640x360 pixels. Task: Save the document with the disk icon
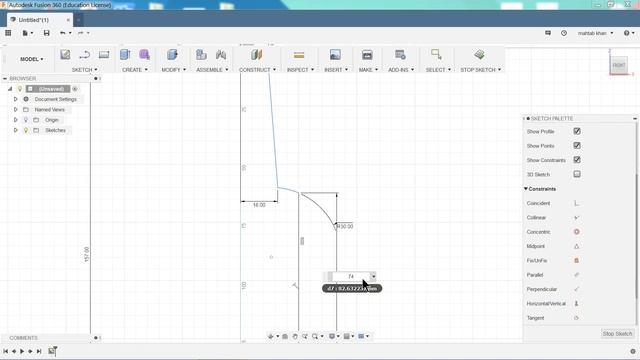(47, 33)
